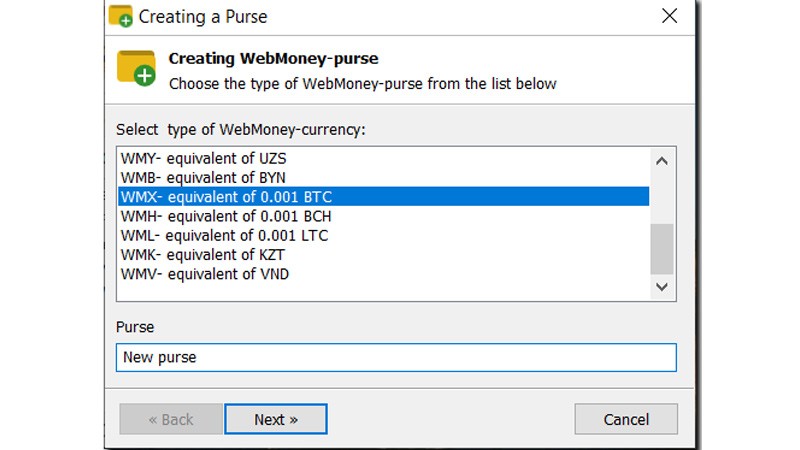800x450 pixels.
Task: Pick WMH equivalent of 0.001 BCH
Action: (226, 216)
